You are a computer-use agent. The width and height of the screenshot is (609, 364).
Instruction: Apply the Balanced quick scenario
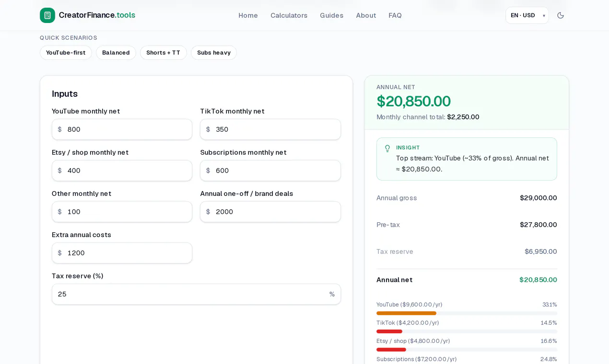[116, 53]
